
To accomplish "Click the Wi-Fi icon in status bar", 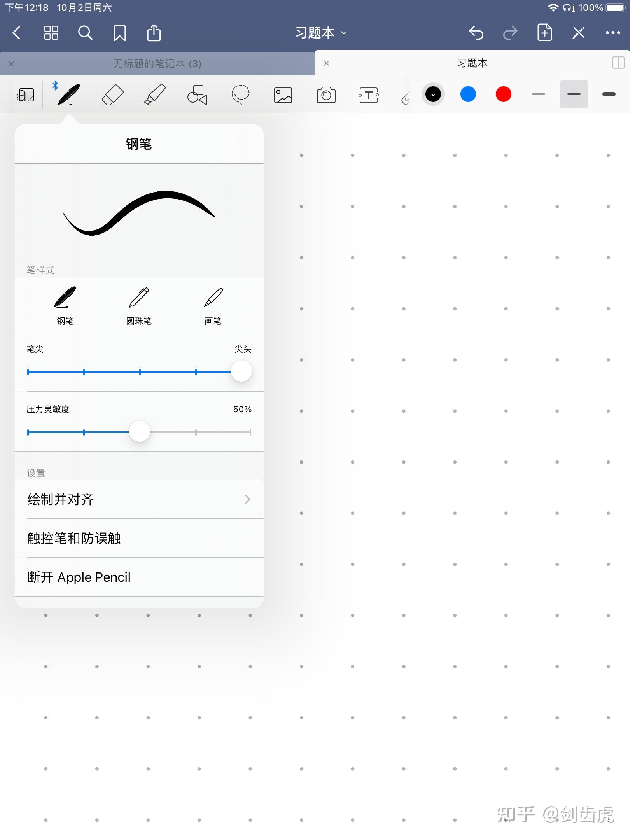I will tap(553, 8).
